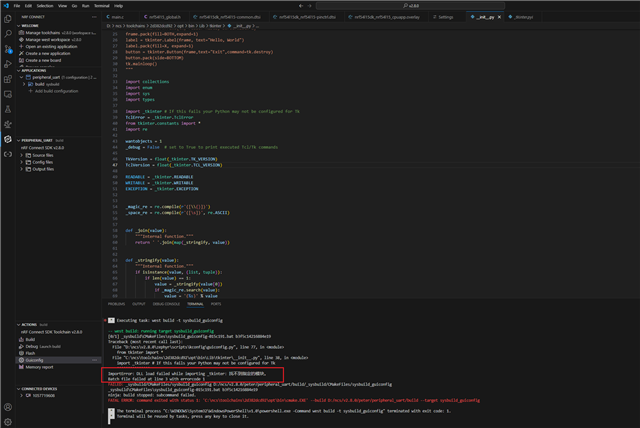Viewport: 640px width, 428px height.
Task: Open the Selection menu
Action: click(45, 6)
